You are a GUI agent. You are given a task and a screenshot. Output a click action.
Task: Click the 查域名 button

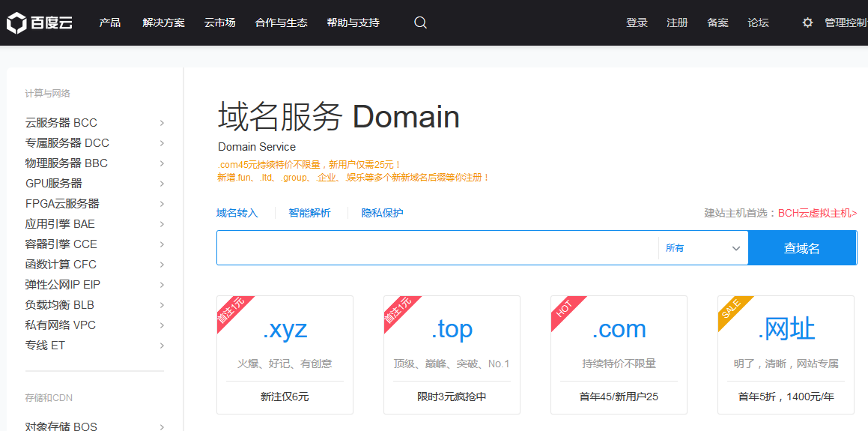coord(802,247)
